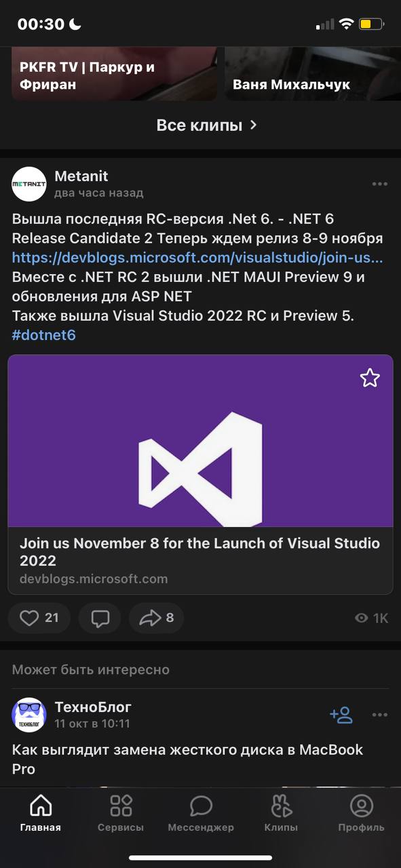Open the Профиль tab
The image size is (401, 868).
[x=362, y=814]
